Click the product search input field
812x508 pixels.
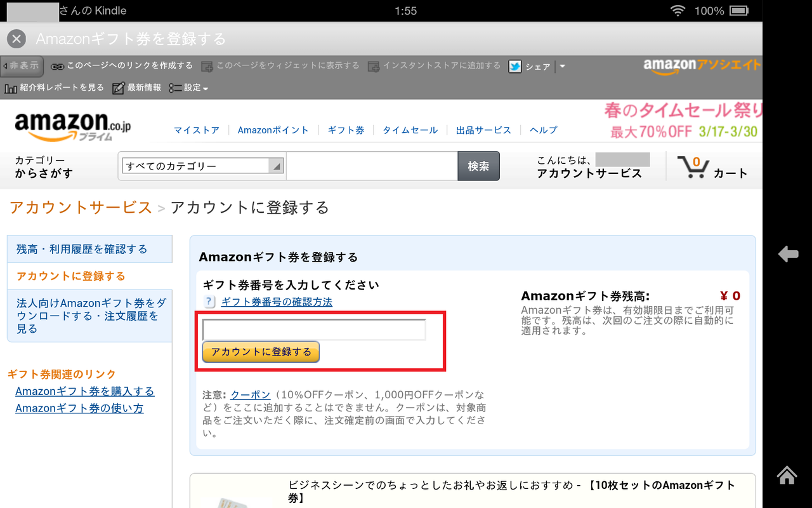372,166
